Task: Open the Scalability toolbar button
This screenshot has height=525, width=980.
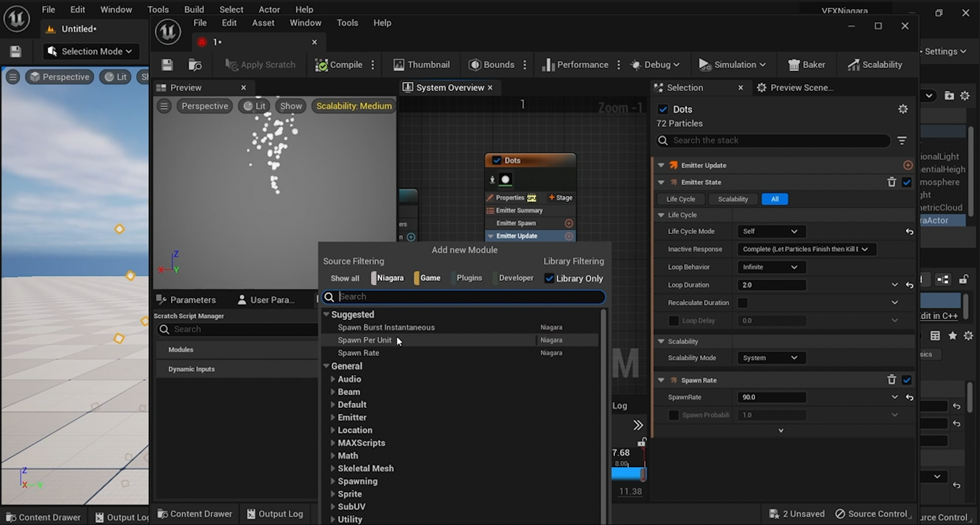Action: (875, 65)
